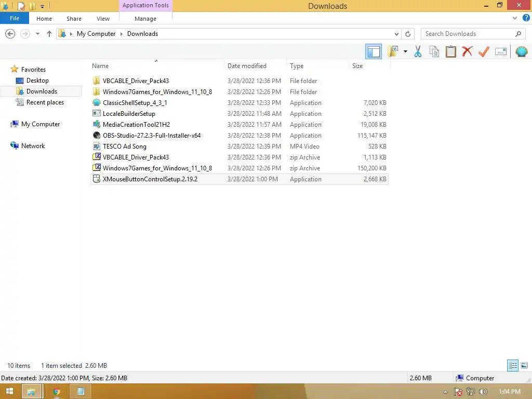Click the folder options toolbar icon
The image size is (532, 399).
(x=393, y=51)
